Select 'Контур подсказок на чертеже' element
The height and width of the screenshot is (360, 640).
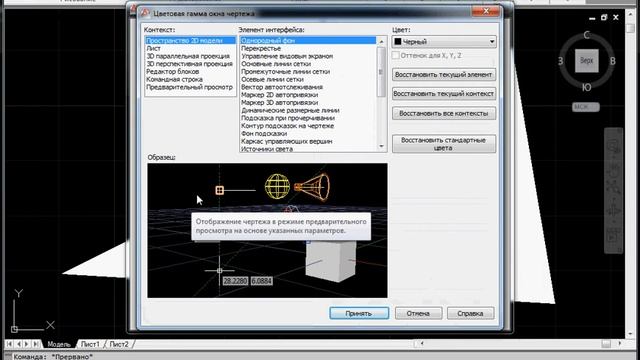[287, 126]
